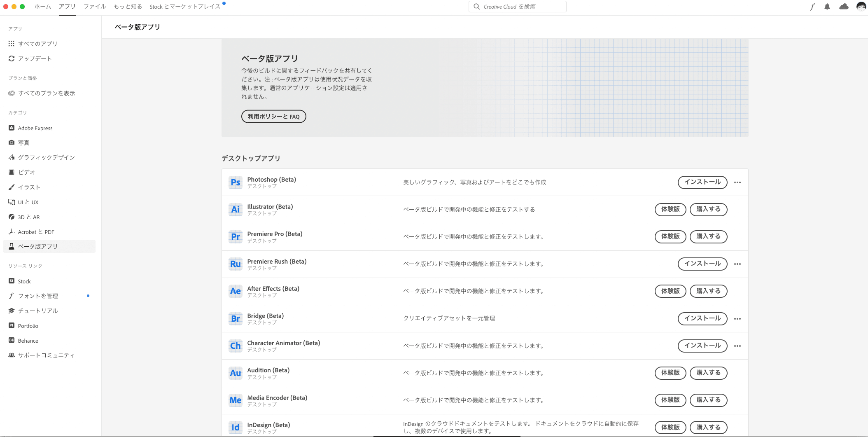Switch to もっと知る tab
Viewport: 868px width, 437px height.
[128, 7]
